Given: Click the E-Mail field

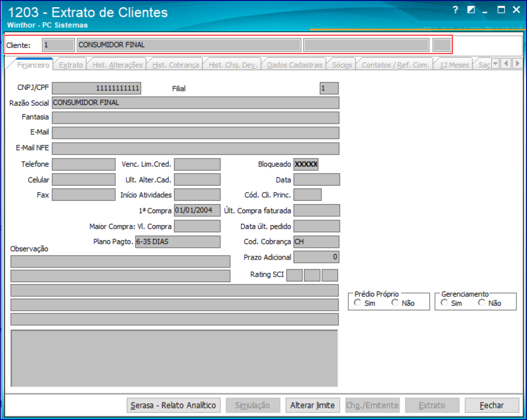Looking at the screenshot, I should pyautogui.click(x=195, y=133).
